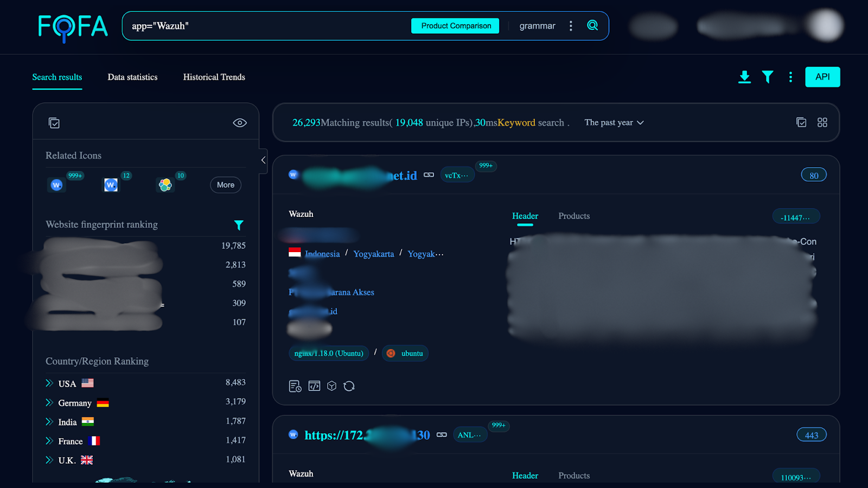Screen dimensions: 868x488
Task: Click the Website fingerprint ranking filter funnel
Action: (x=239, y=225)
